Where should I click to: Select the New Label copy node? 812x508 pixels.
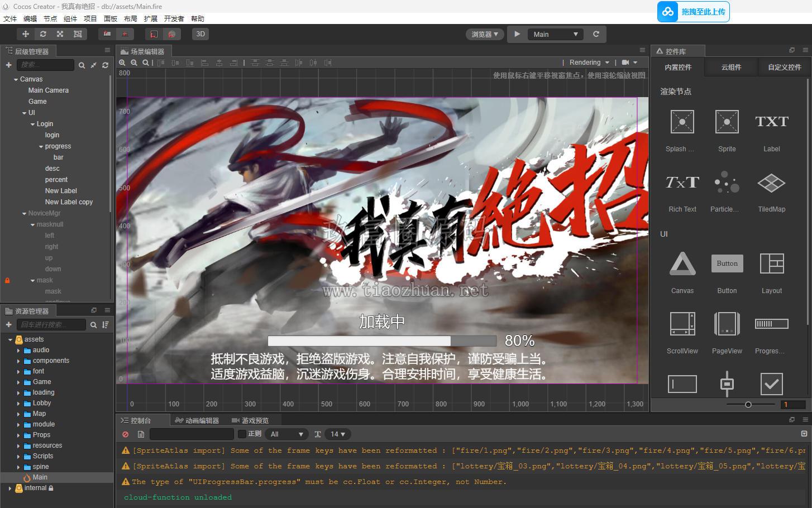click(x=69, y=202)
